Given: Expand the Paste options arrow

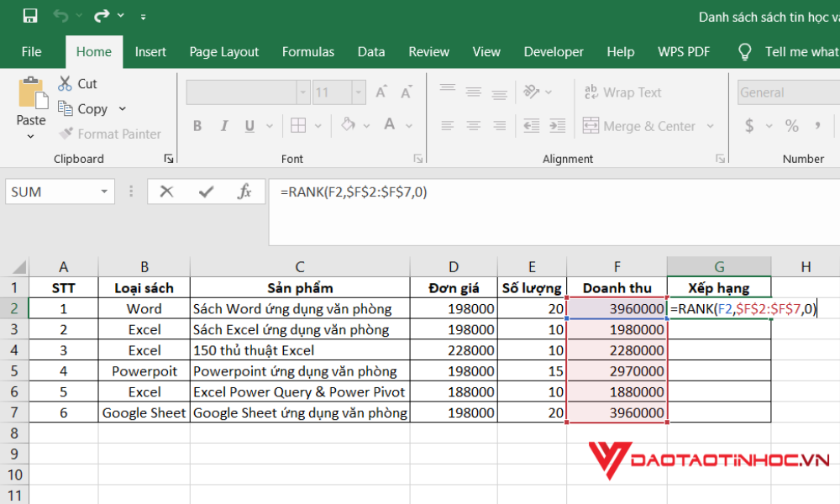Looking at the screenshot, I should coord(30,137).
